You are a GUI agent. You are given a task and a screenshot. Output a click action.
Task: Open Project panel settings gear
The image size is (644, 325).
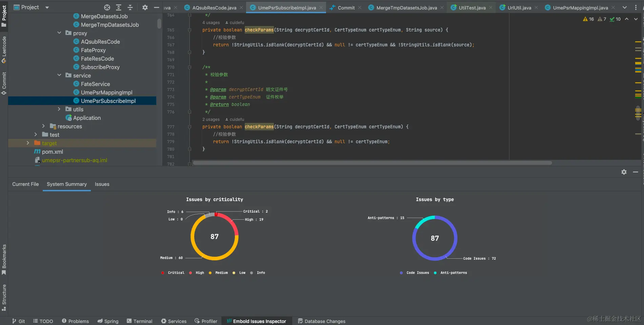click(x=145, y=7)
